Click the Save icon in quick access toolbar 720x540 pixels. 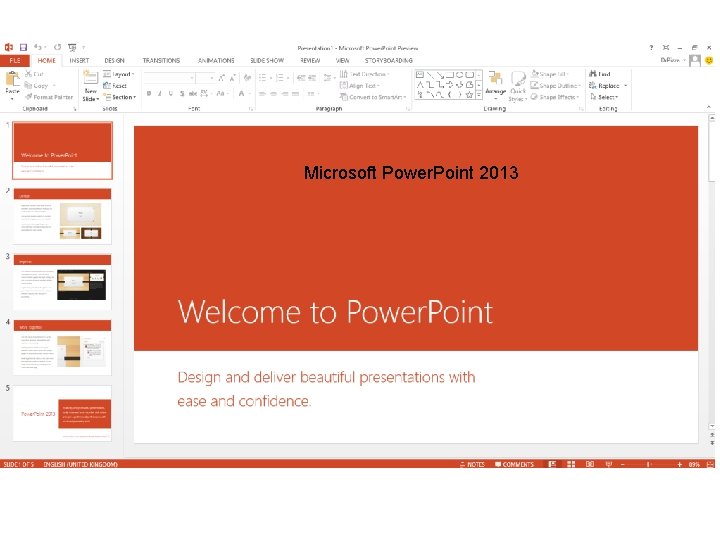click(x=23, y=47)
